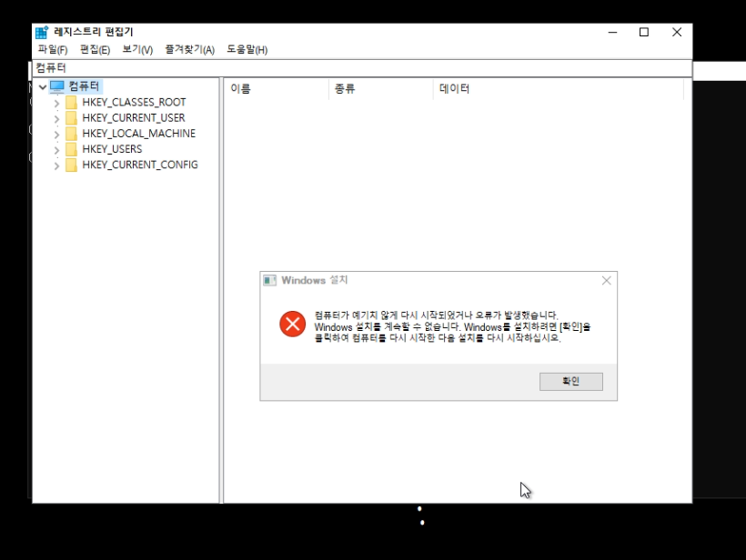Click the 데이터 column header
The width and height of the screenshot is (746, 560).
559,88
